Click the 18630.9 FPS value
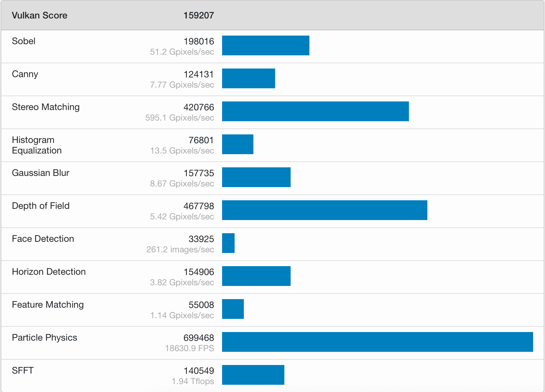This screenshot has width=545, height=392. coord(189,349)
